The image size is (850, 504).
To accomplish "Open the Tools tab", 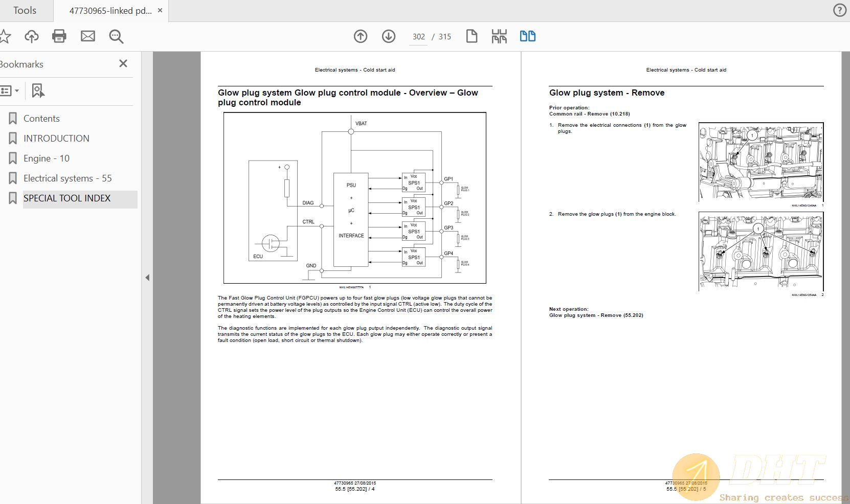I will tap(25, 10).
